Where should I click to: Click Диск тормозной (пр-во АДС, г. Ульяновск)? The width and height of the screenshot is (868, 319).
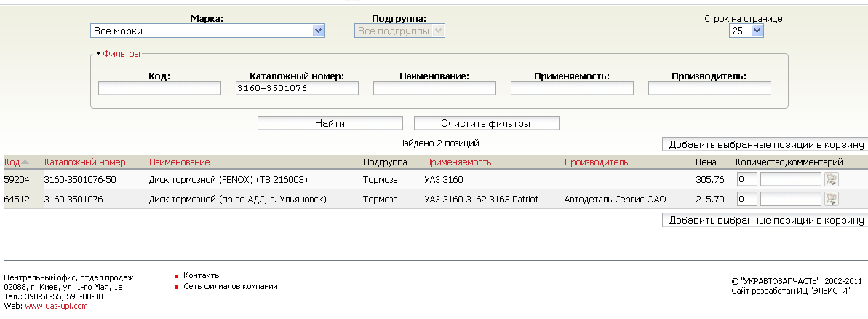(237, 199)
